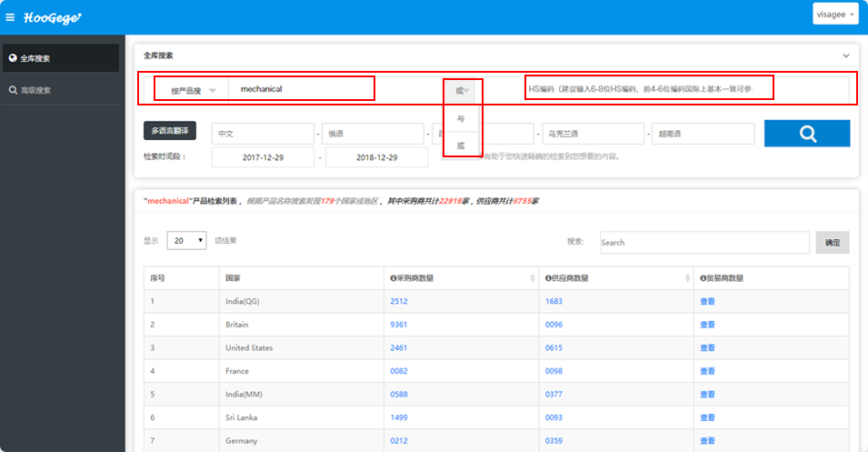Click 查看 link in India(QG) row
Image resolution: width=868 pixels, height=452 pixels.
click(707, 301)
